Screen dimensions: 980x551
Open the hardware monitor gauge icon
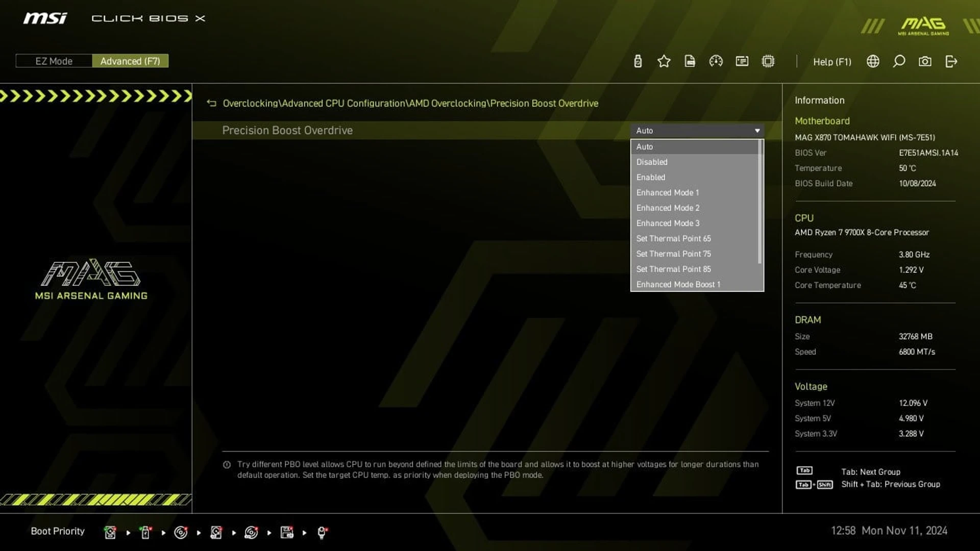click(x=716, y=61)
